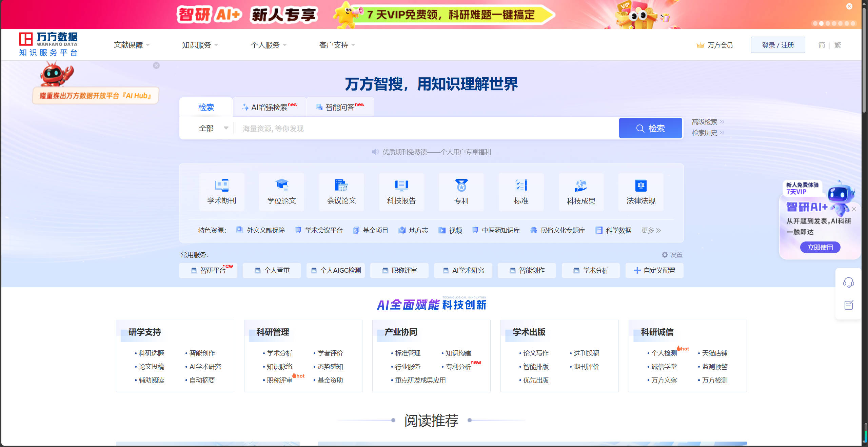Switch language to 繁 traditional
The width and height of the screenshot is (868, 447).
(x=837, y=45)
